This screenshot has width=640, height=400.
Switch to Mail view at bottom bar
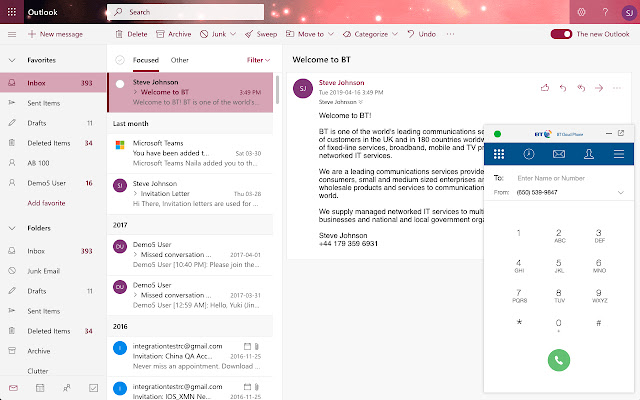(13, 388)
